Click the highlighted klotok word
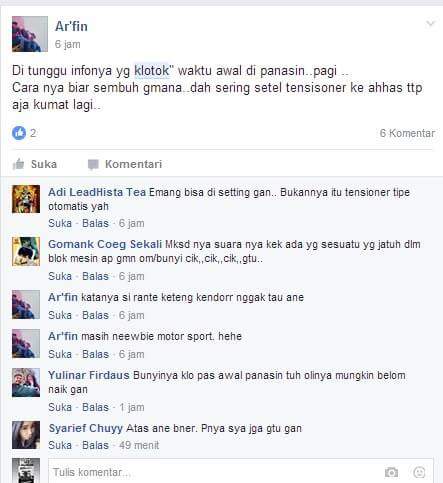The image size is (443, 483). [152, 71]
